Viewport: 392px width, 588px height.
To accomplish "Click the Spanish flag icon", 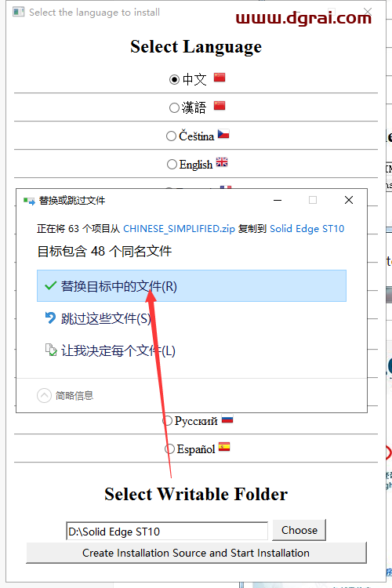I will point(224,447).
